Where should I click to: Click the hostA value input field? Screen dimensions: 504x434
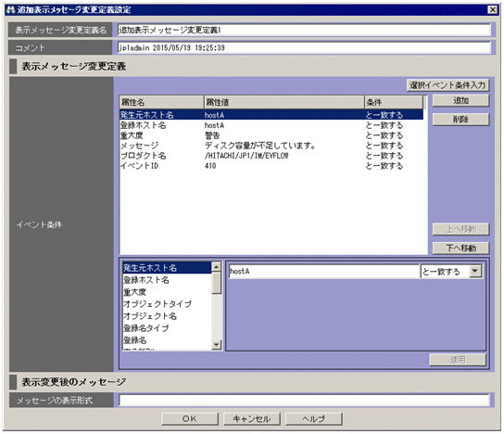(324, 271)
